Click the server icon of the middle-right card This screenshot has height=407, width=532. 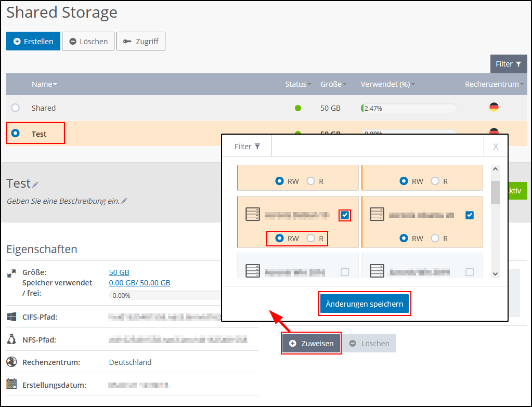[x=377, y=214]
